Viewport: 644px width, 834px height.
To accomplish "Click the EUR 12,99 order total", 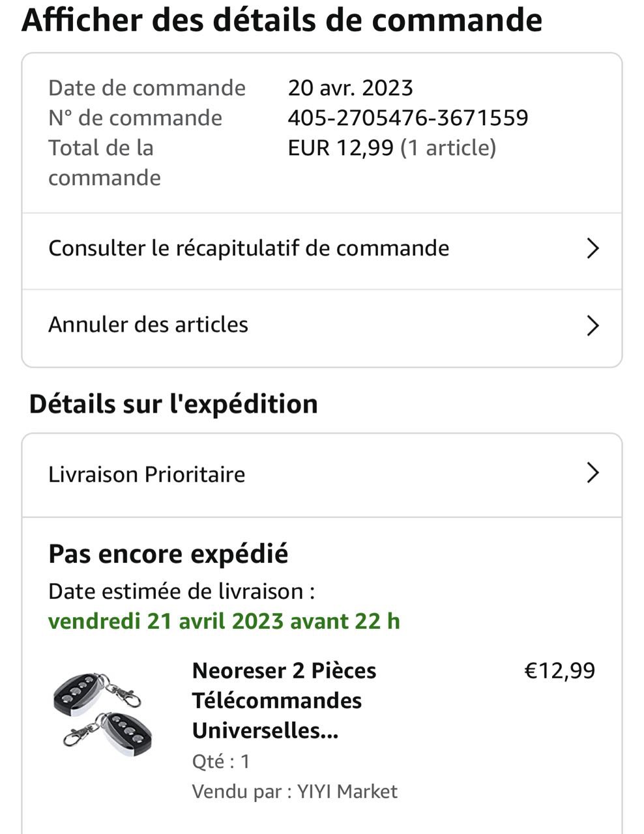I will (x=341, y=148).
